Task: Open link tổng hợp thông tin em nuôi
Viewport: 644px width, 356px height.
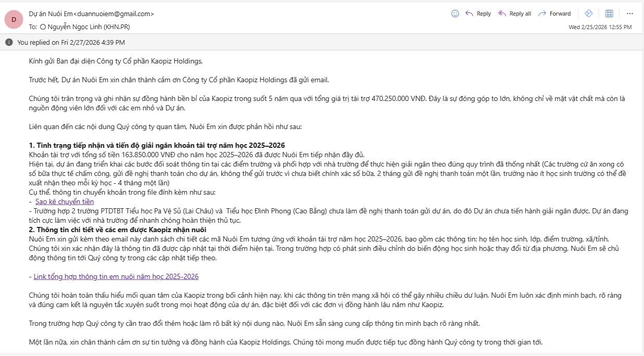Action: coord(116,276)
